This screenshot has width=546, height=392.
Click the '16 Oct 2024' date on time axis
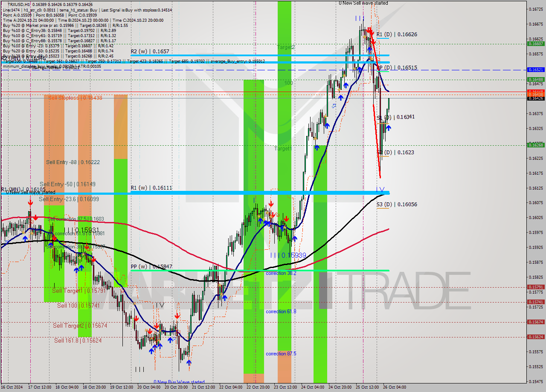[12, 387]
